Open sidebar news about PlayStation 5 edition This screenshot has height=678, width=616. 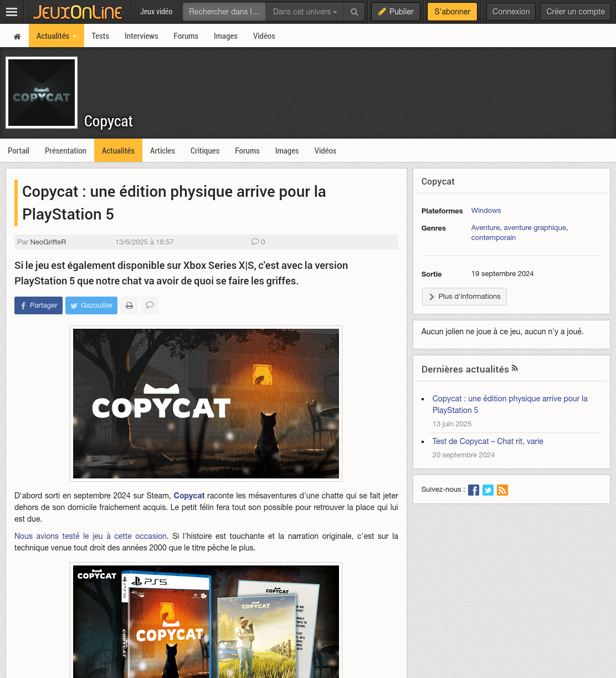(510, 404)
